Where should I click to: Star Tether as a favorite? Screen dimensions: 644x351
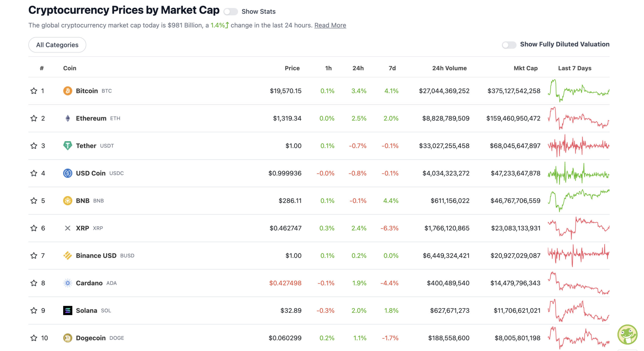pyautogui.click(x=34, y=146)
